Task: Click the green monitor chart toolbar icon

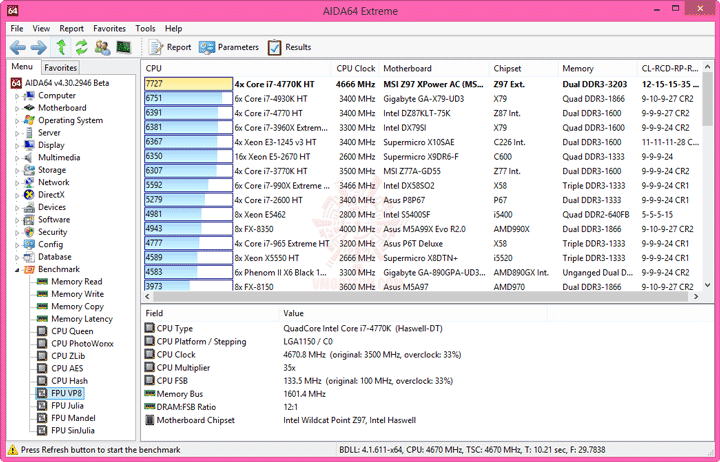Action: (x=124, y=47)
